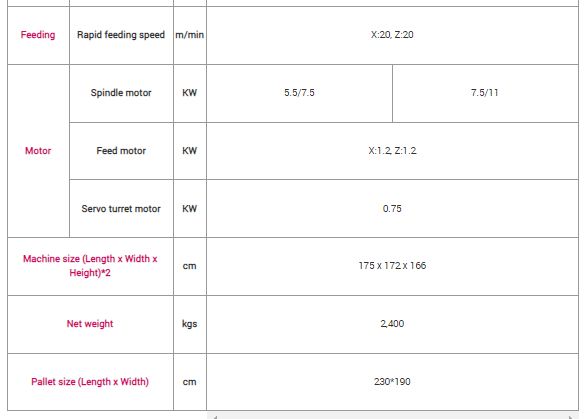Viewport: 588px width, 419px height.
Task: Click the Pallet size heading cell
Action: click(x=90, y=382)
